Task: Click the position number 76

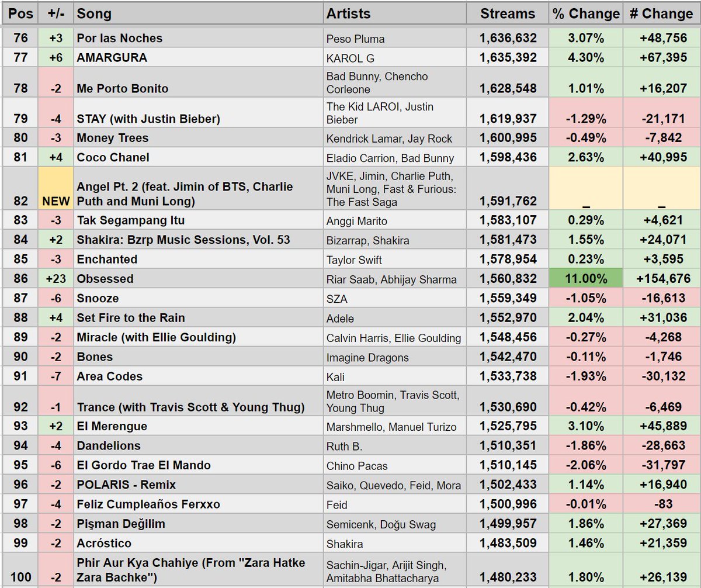Action: pyautogui.click(x=21, y=38)
